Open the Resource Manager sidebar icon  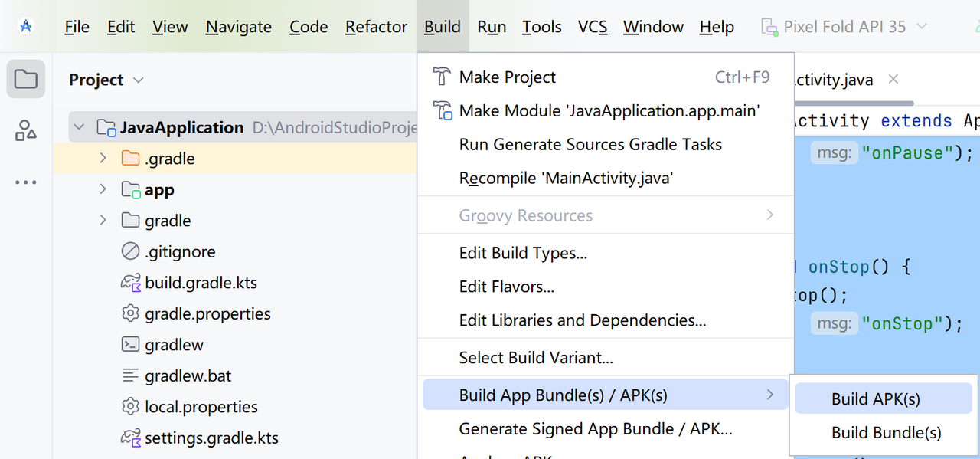tap(26, 130)
